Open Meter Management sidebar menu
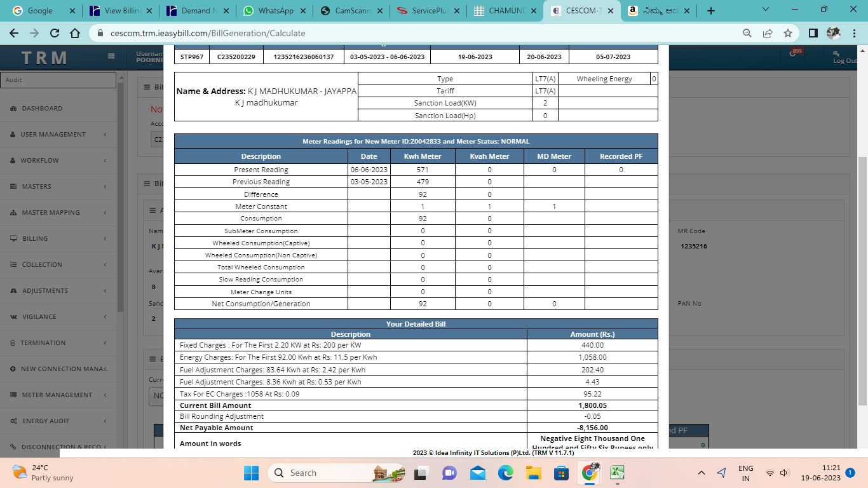 (58, 395)
